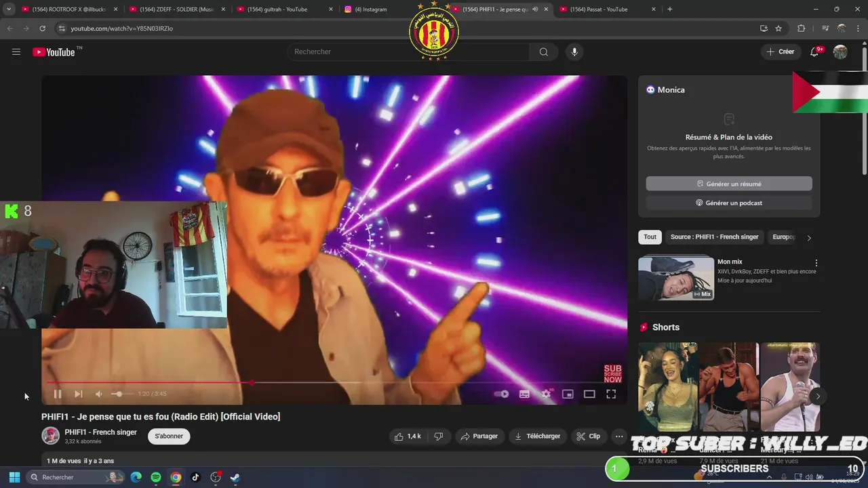Dislike the video
The image size is (868, 488).
[439, 436]
